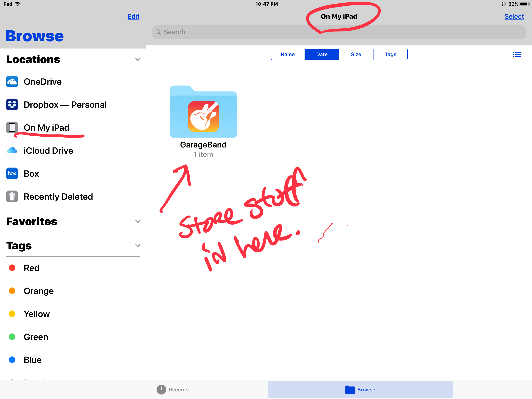Select the On My iPad device icon
532x399 pixels.
(x=12, y=128)
